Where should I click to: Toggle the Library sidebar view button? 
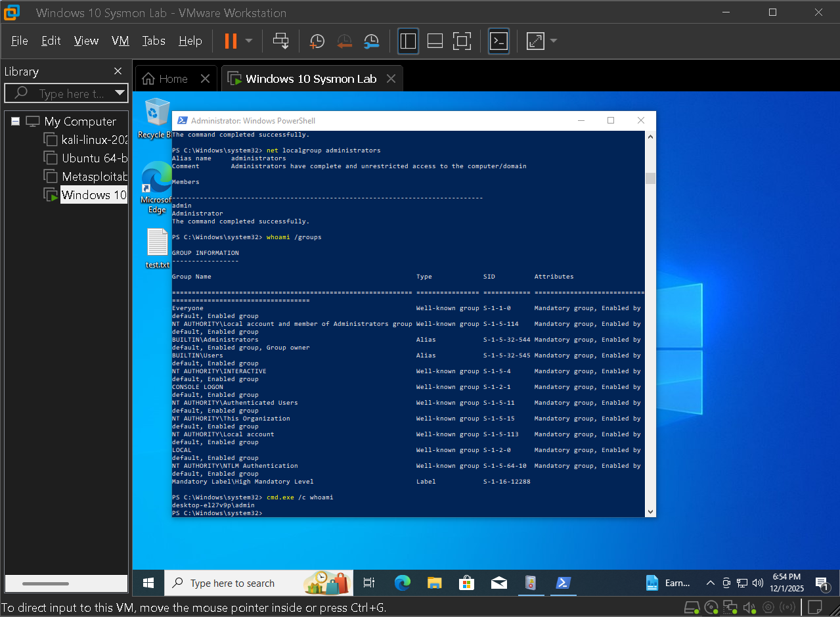point(408,41)
